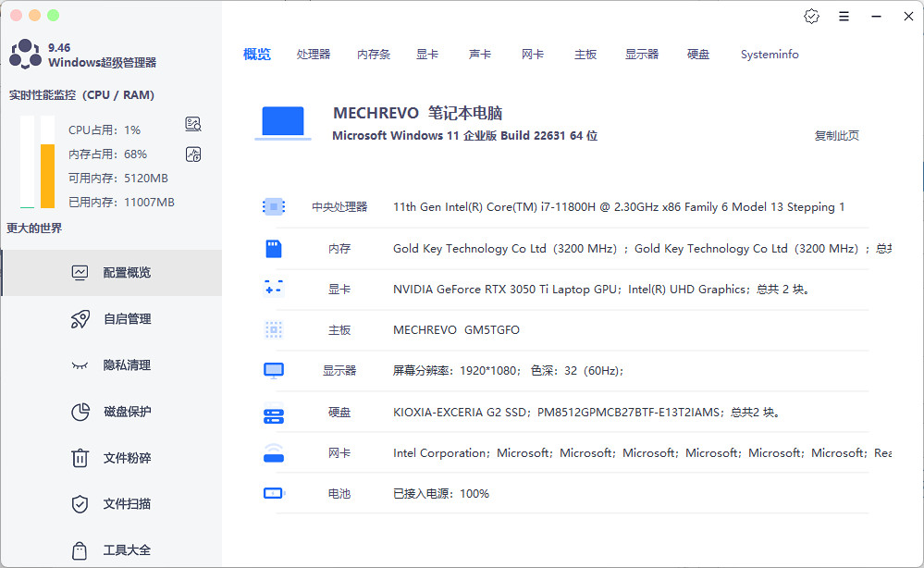Click the 工具大全 bag icon

(x=80, y=550)
